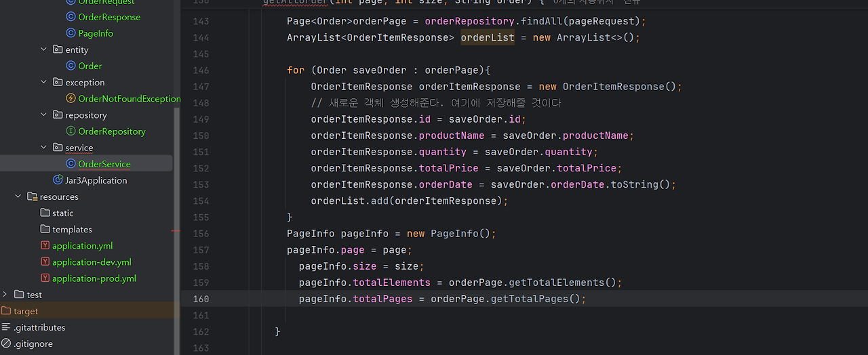Screen dimensions: 868x355
Task: Collapse the entity package
Action: pos(44,49)
